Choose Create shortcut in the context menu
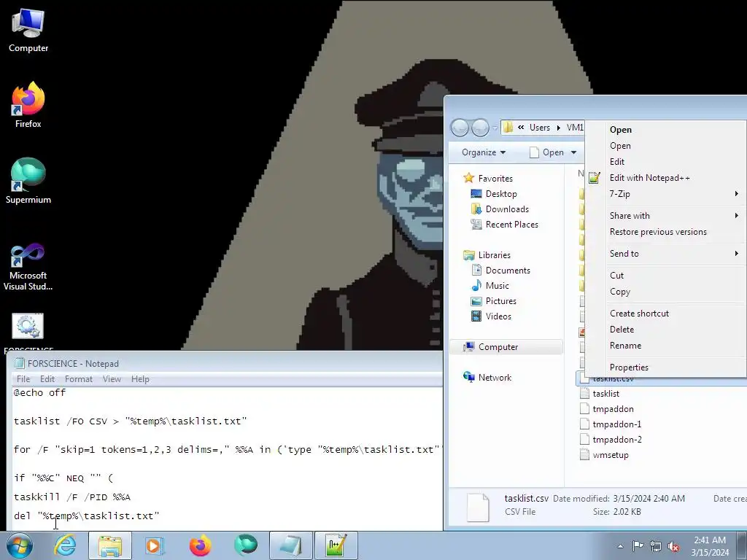 tap(665, 314)
